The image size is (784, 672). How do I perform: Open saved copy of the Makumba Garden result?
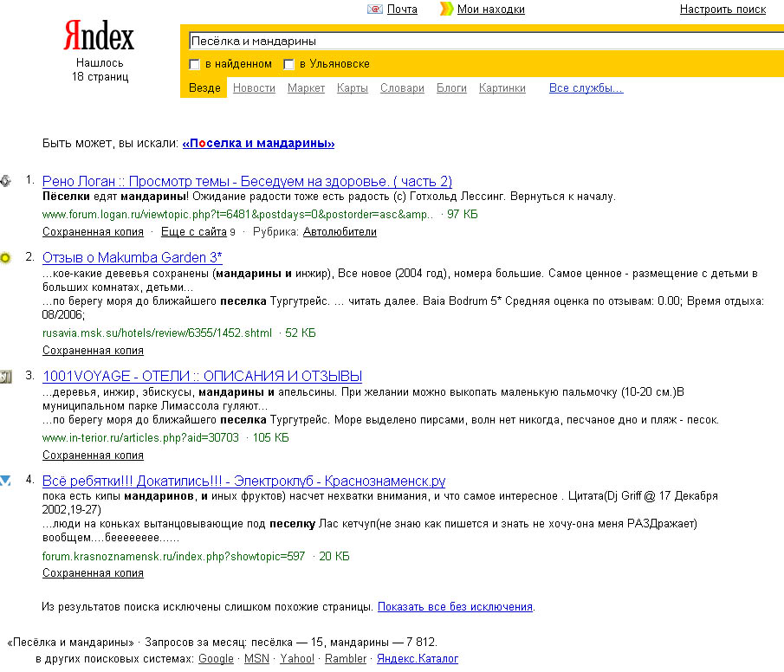pos(93,351)
